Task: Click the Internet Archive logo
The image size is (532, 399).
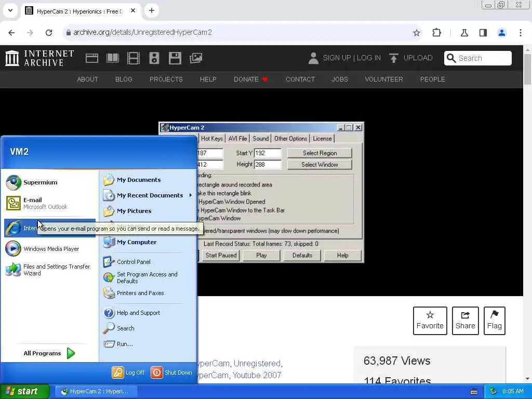Action: click(39, 58)
